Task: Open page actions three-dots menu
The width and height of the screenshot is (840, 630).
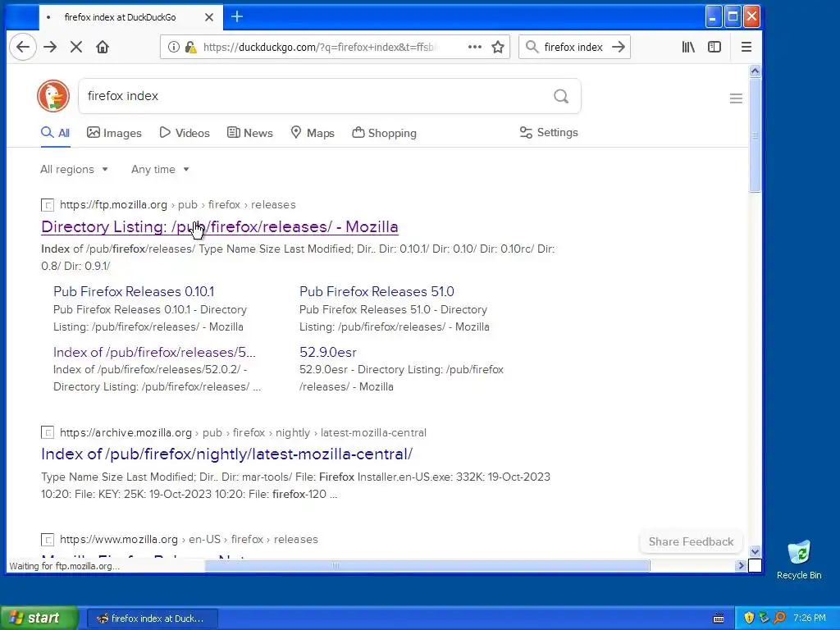Action: point(475,47)
